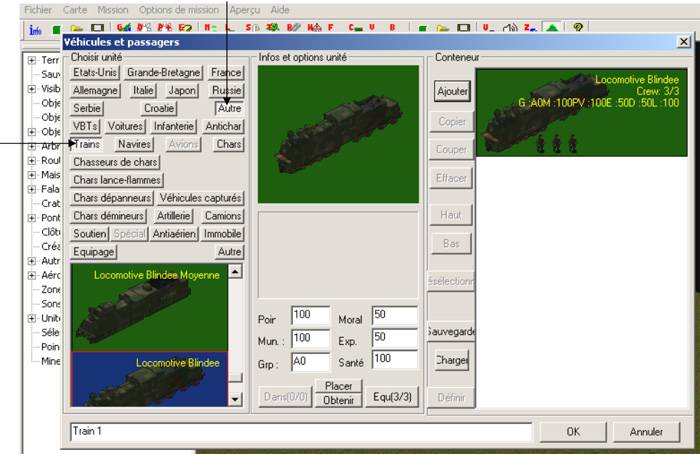Open the Options de mission menu

tap(180, 9)
